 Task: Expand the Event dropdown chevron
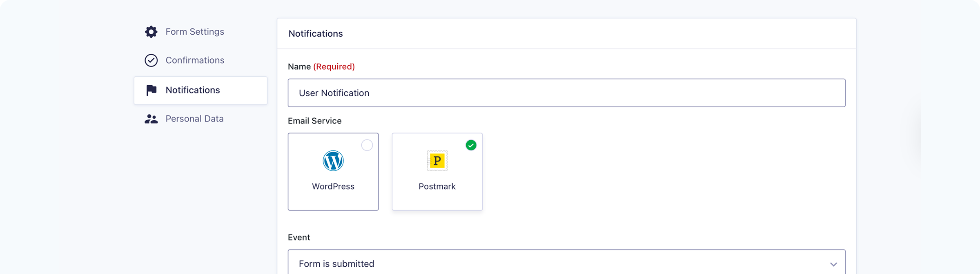(833, 264)
